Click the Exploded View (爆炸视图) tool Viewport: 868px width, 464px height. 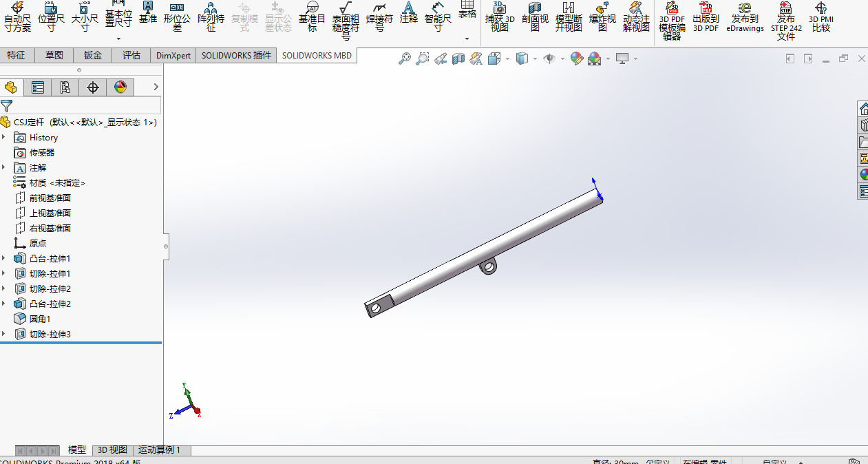[x=602, y=17]
